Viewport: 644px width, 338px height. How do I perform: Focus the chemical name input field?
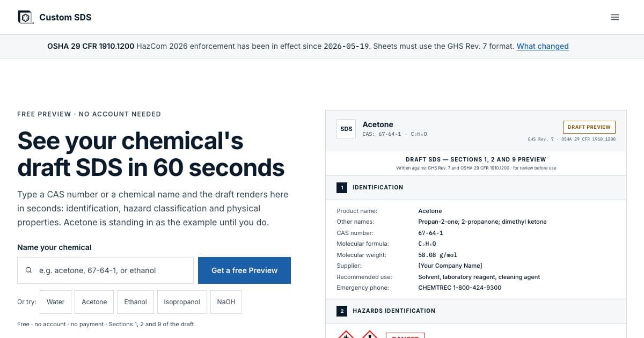pyautogui.click(x=105, y=270)
